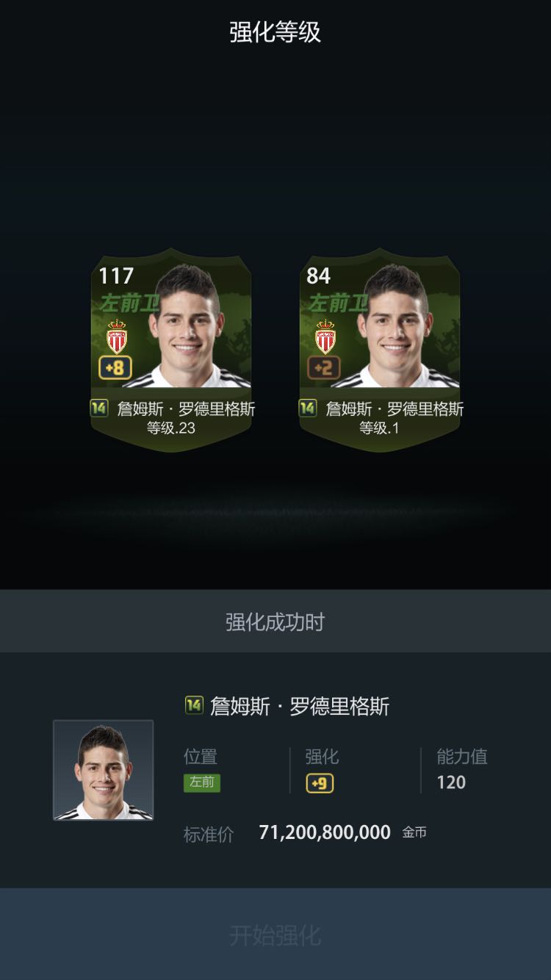Tap the +9 enhancement result badge
This screenshot has width=551, height=980.
[320, 783]
